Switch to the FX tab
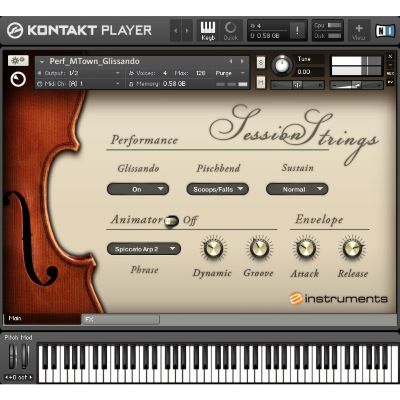 (x=121, y=320)
